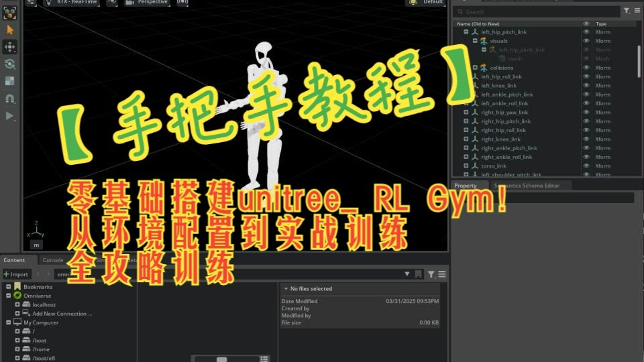Toggle visibility of right_hip_yaw_link
This screenshot has width=644, height=362.
[586, 112]
